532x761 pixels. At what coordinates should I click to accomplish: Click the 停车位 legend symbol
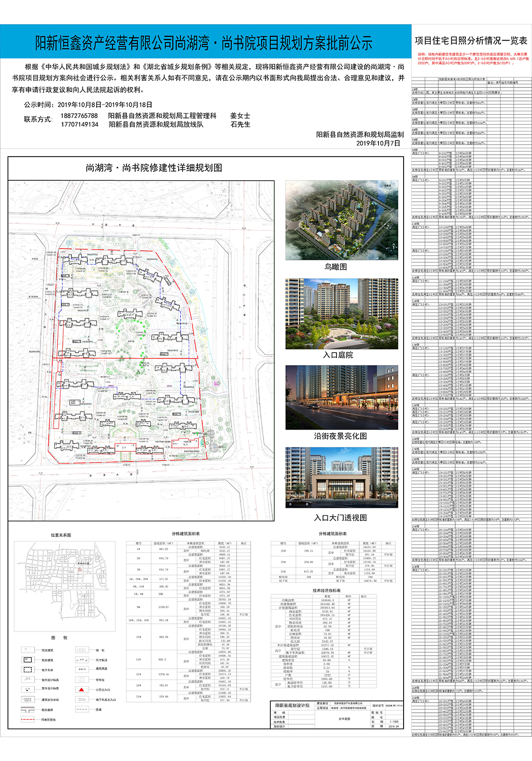(x=82, y=680)
